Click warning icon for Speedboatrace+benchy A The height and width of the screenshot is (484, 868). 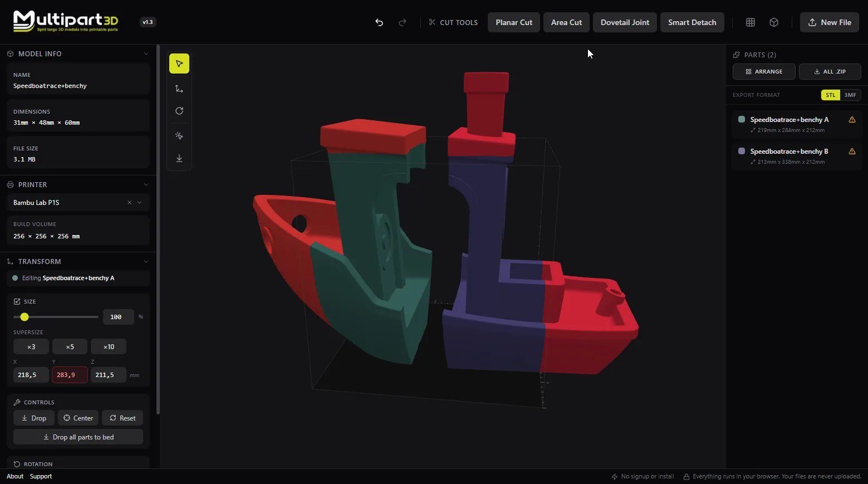point(852,120)
